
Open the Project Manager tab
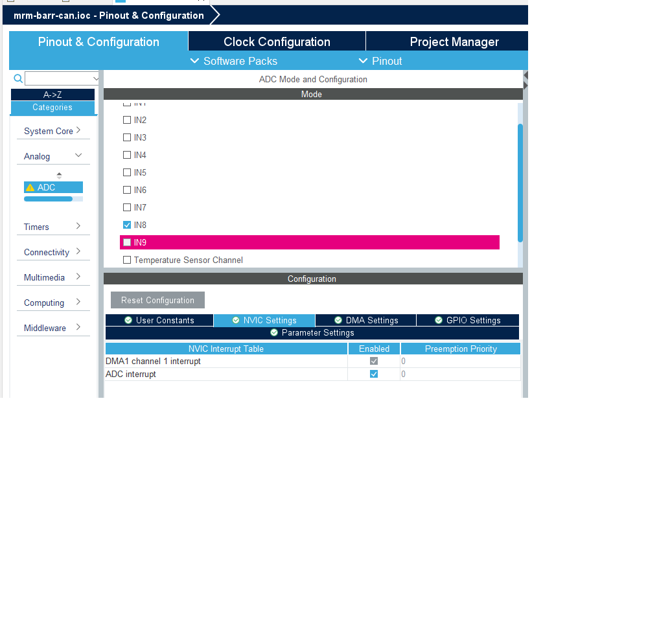[x=454, y=41]
